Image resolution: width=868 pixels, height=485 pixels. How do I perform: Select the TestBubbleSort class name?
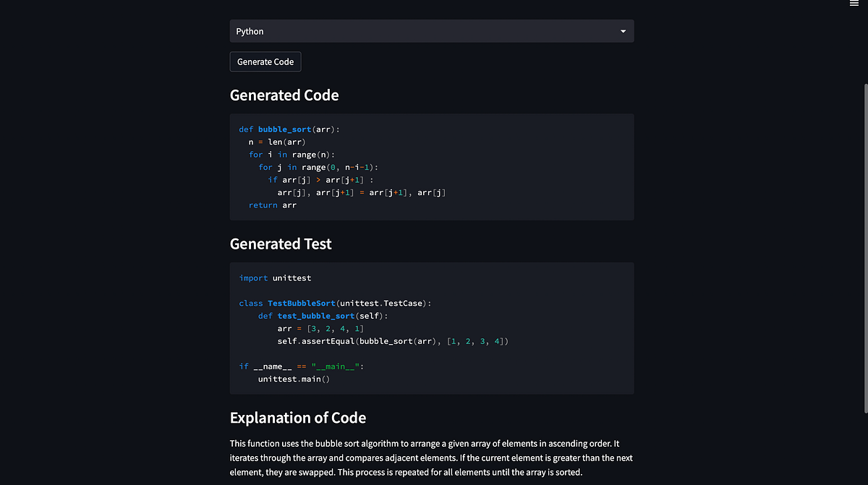(301, 303)
